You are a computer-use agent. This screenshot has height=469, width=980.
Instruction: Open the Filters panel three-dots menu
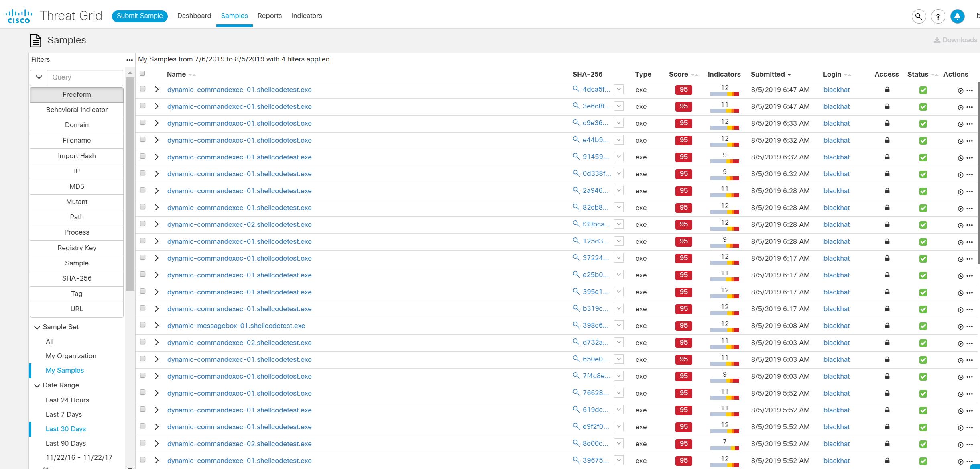[129, 60]
